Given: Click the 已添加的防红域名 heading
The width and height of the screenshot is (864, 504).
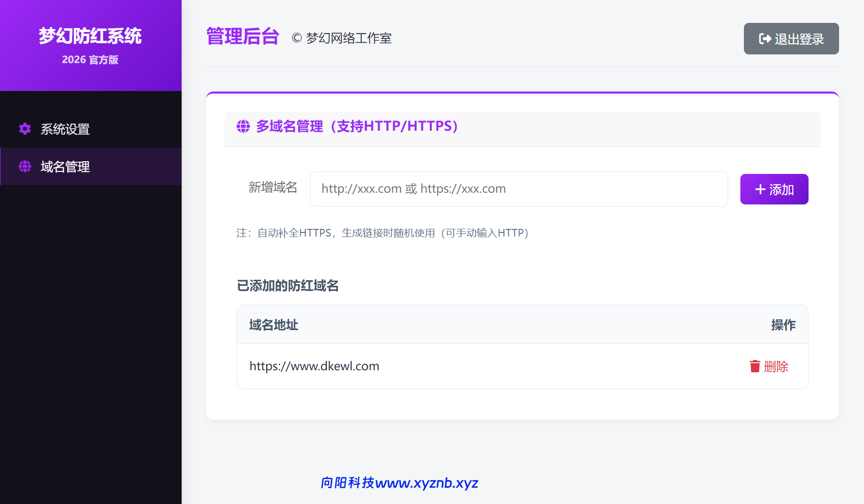Looking at the screenshot, I should coord(290,286).
